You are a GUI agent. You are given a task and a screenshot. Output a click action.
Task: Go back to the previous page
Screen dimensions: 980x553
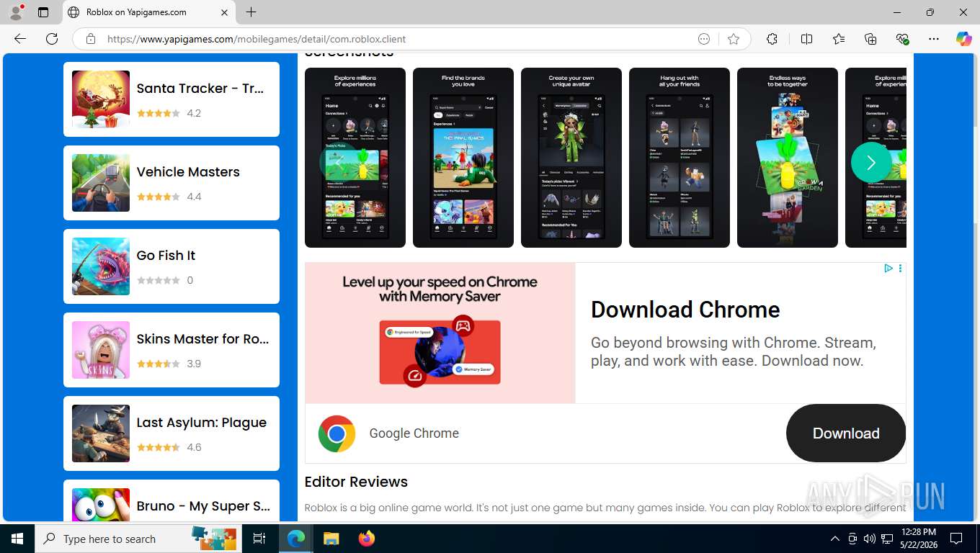click(x=20, y=39)
